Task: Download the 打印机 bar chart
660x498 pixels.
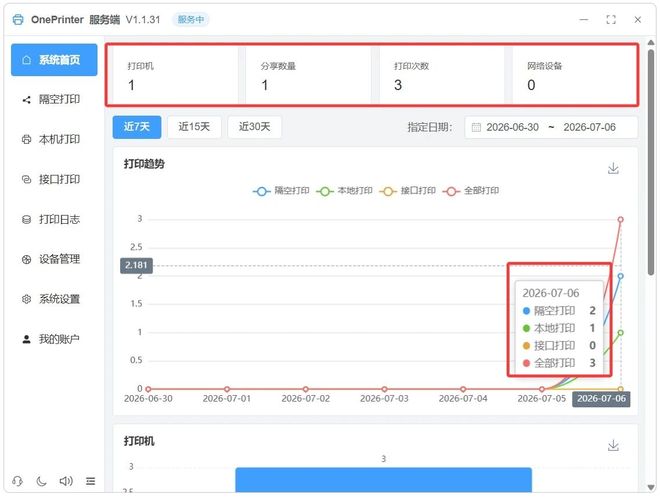Action: click(x=613, y=445)
